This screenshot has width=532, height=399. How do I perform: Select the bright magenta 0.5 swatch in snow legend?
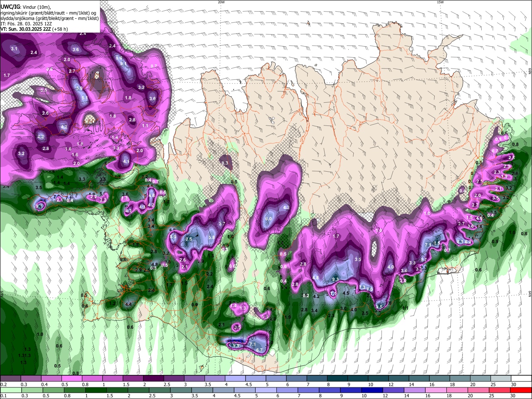71,379
